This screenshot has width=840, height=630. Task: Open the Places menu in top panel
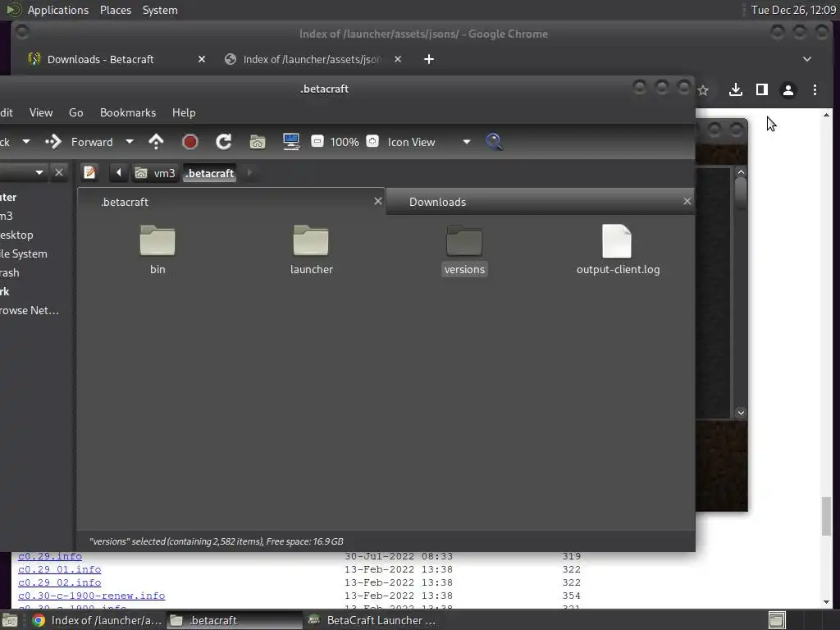[x=116, y=10]
